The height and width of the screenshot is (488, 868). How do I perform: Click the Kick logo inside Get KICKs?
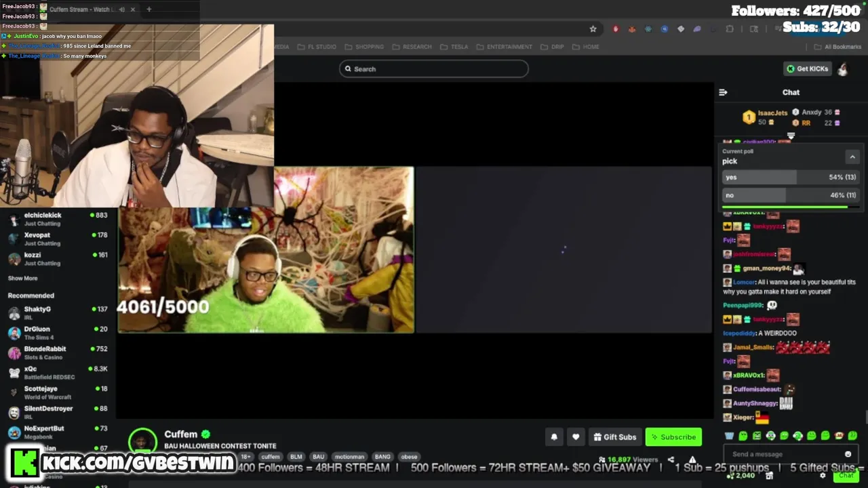(x=791, y=68)
